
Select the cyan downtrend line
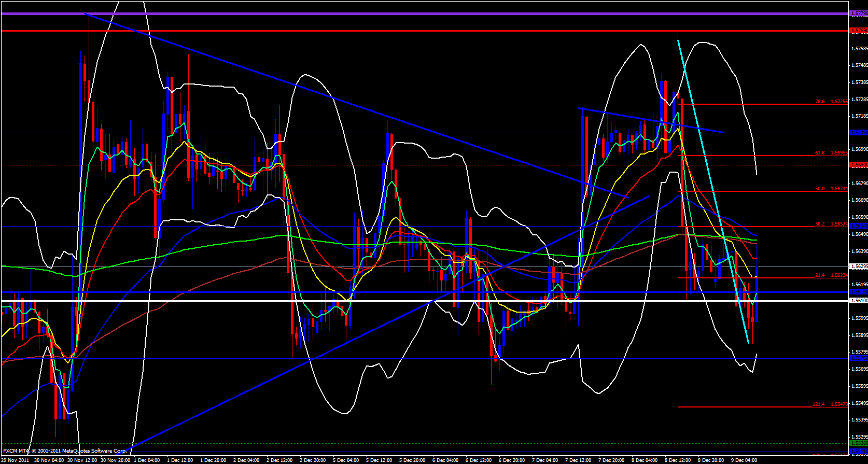[x=713, y=192]
